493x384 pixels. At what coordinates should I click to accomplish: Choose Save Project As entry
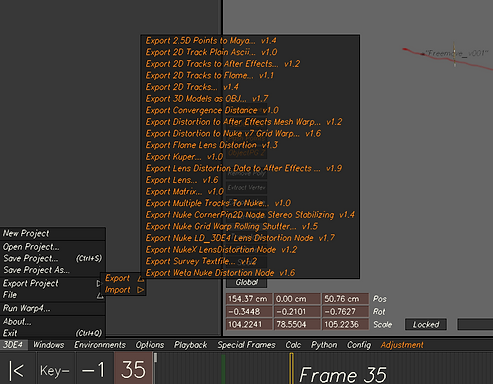(x=53, y=270)
